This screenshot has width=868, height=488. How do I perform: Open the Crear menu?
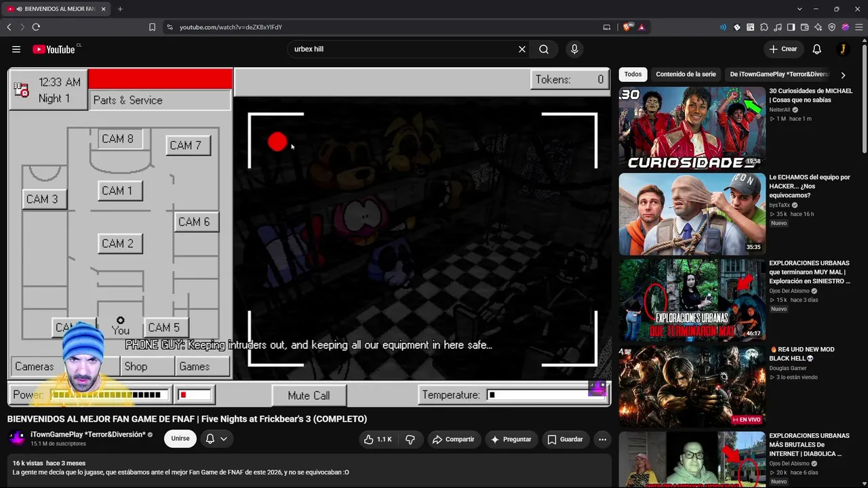[x=783, y=49]
